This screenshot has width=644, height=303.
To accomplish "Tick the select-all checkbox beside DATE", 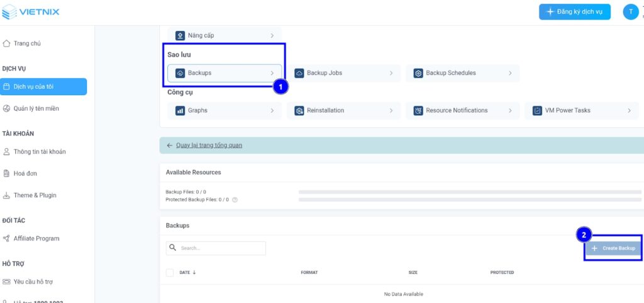I will [x=170, y=273].
